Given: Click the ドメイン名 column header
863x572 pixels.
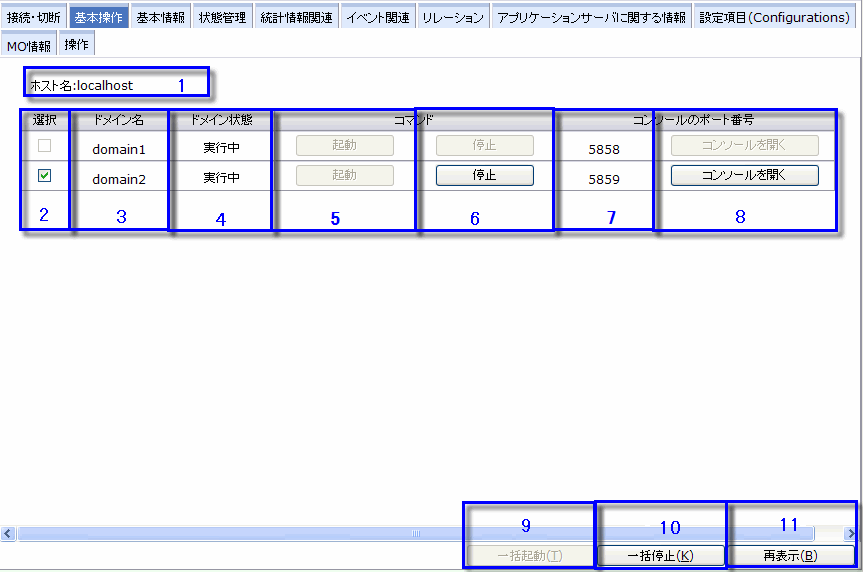Looking at the screenshot, I should click(x=120, y=119).
